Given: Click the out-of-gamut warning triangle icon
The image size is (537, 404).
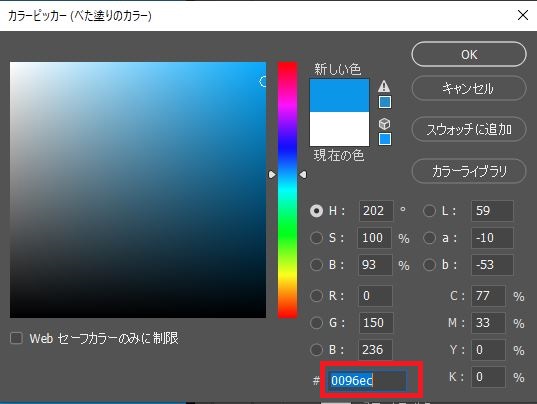Looking at the screenshot, I should [x=384, y=86].
